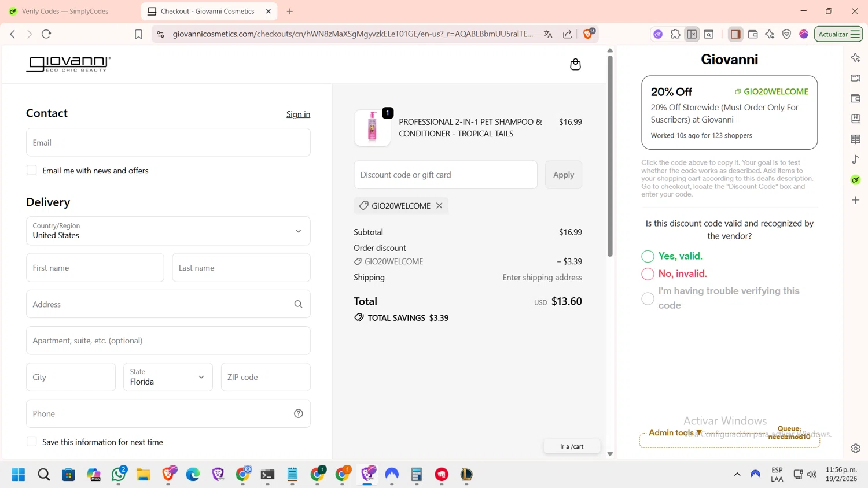Image resolution: width=868 pixels, height=488 pixels.
Task: Switch to the Verify Codes — SimplyCodes tab
Action: tap(65, 11)
